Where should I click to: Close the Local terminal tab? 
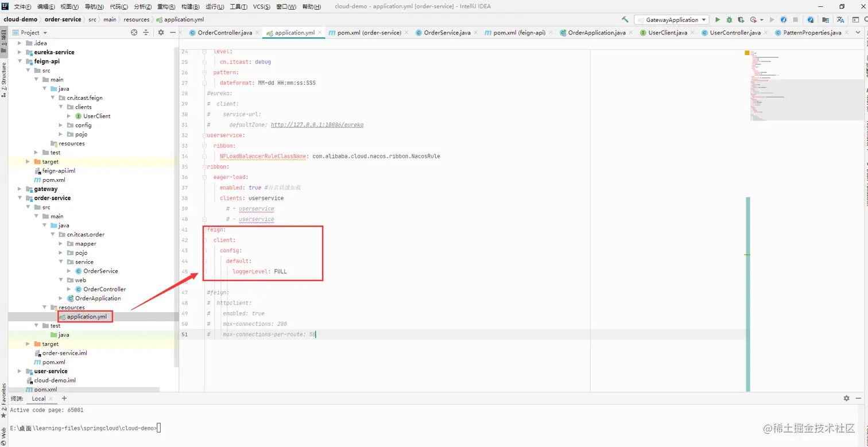51,398
